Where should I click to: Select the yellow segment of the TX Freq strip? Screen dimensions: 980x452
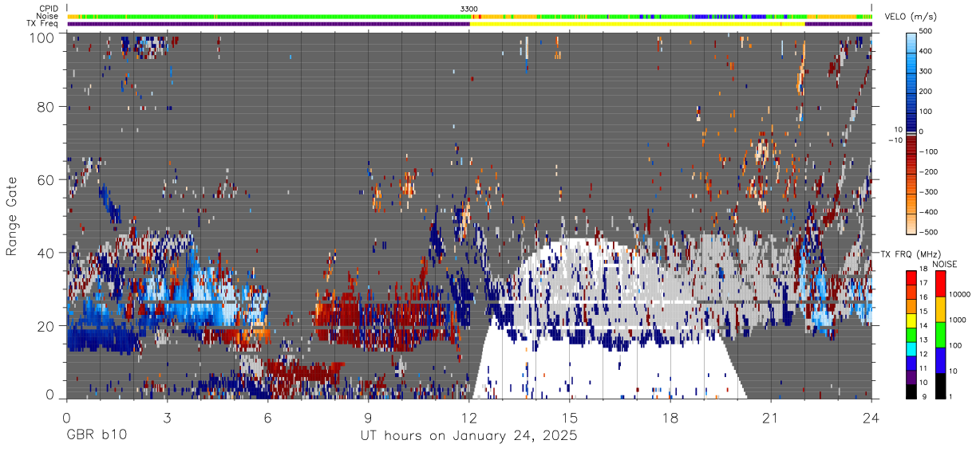[x=637, y=24]
